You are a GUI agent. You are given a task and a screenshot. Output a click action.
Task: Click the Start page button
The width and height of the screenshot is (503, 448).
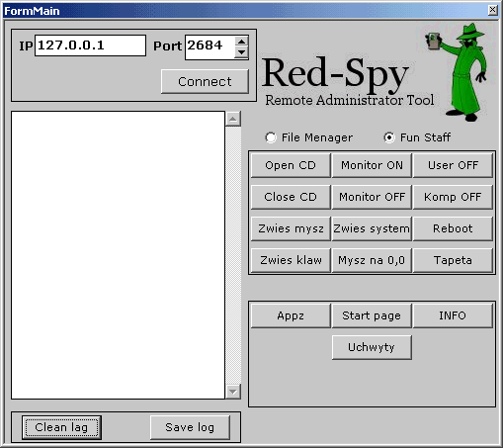(372, 315)
